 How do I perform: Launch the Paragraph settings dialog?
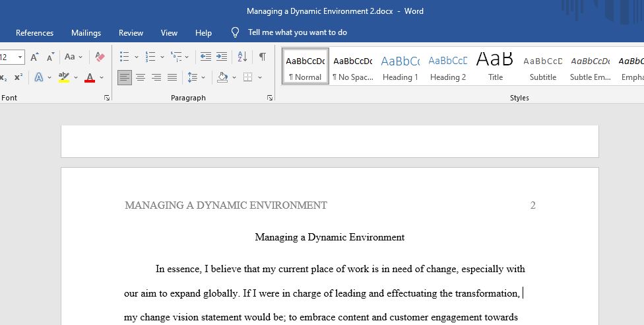coord(270,98)
